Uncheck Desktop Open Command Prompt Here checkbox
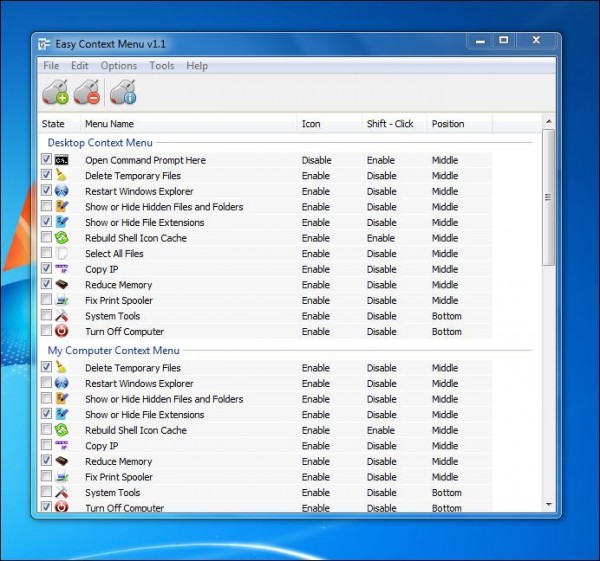This screenshot has width=600, height=561. click(x=46, y=159)
